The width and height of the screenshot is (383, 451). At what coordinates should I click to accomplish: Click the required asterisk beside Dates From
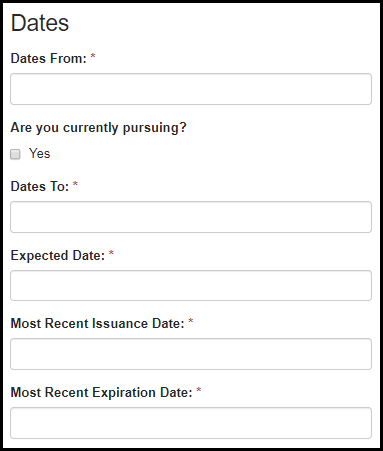tap(93, 56)
